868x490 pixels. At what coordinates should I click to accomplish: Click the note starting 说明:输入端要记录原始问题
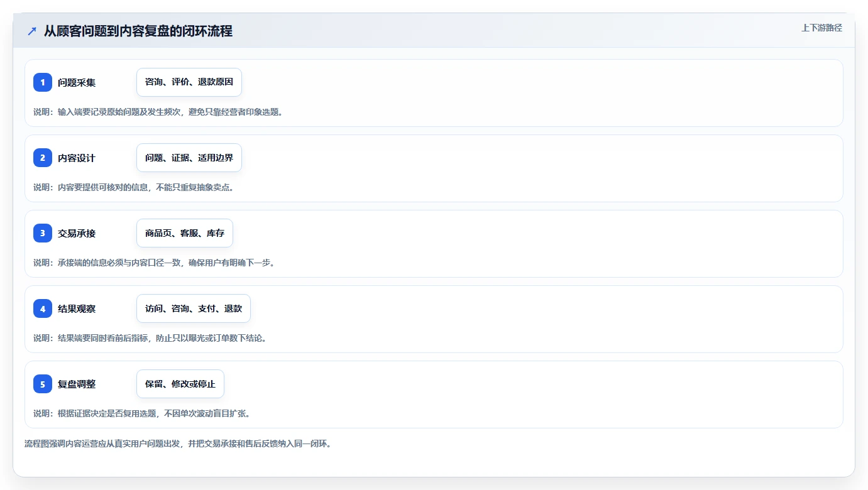[x=158, y=112]
